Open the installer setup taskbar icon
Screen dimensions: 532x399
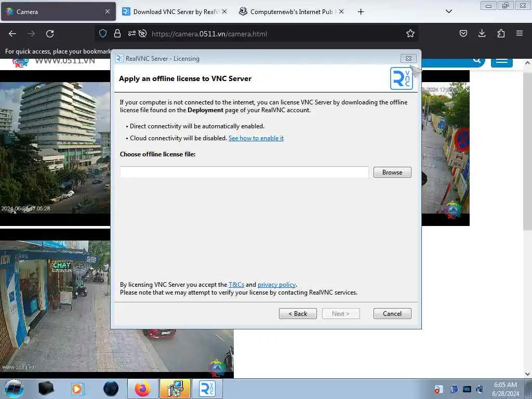(175, 389)
